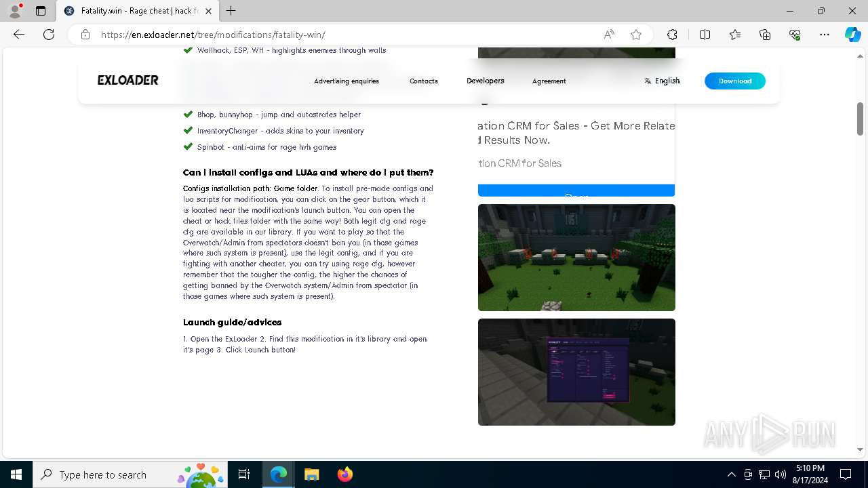Open a new browser tab
This screenshot has width=868, height=488.
click(x=231, y=11)
